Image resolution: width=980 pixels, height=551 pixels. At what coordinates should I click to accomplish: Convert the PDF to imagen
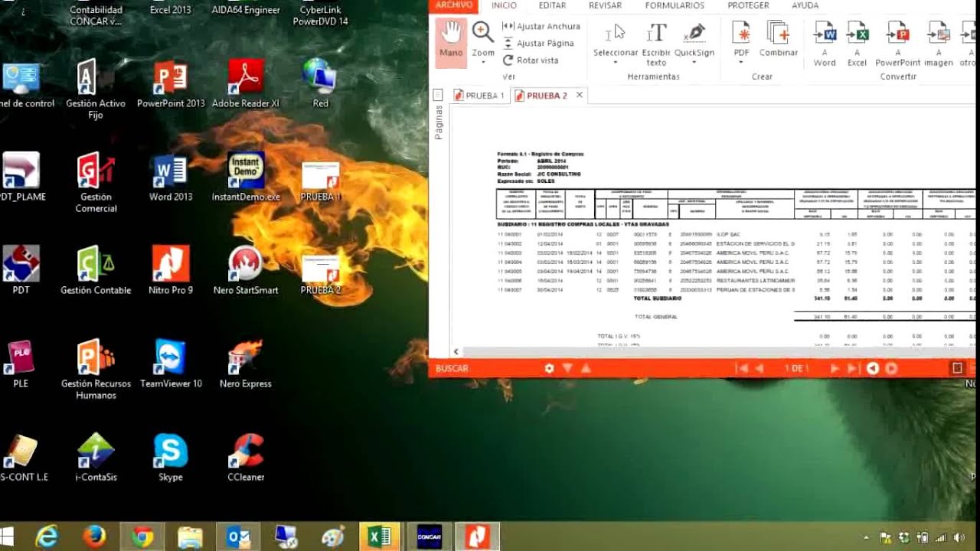pos(939,42)
